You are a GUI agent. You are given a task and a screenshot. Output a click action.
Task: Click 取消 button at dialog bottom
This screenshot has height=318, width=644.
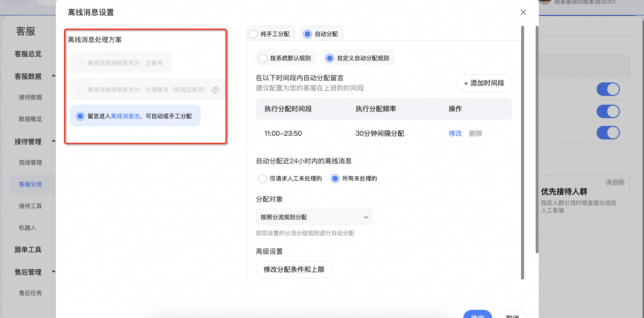click(x=512, y=314)
